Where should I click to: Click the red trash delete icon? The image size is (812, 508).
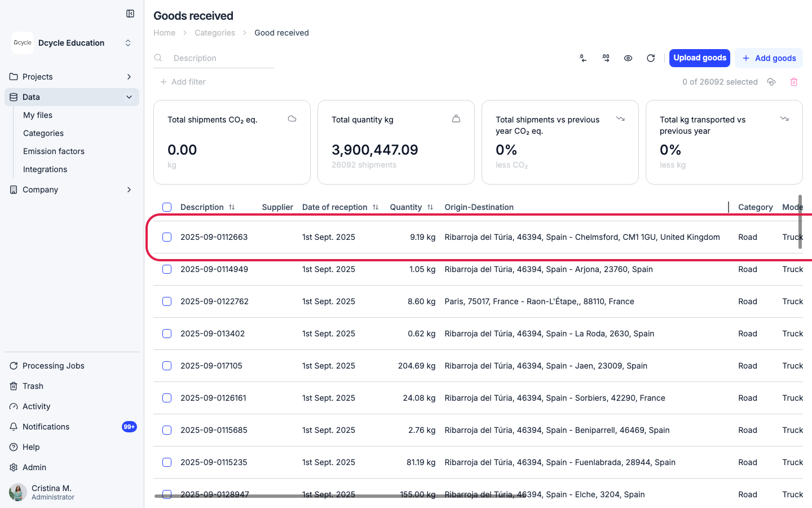(794, 82)
